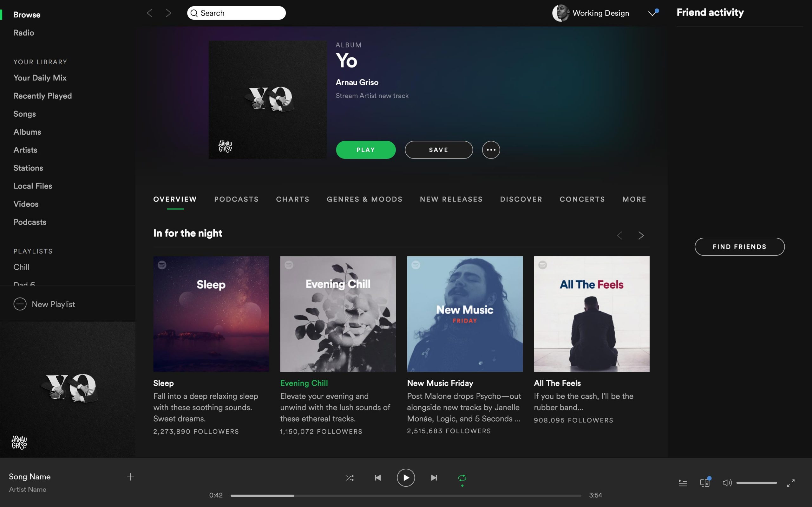The image size is (812, 507).
Task: Skip to the previous track
Action: (377, 478)
